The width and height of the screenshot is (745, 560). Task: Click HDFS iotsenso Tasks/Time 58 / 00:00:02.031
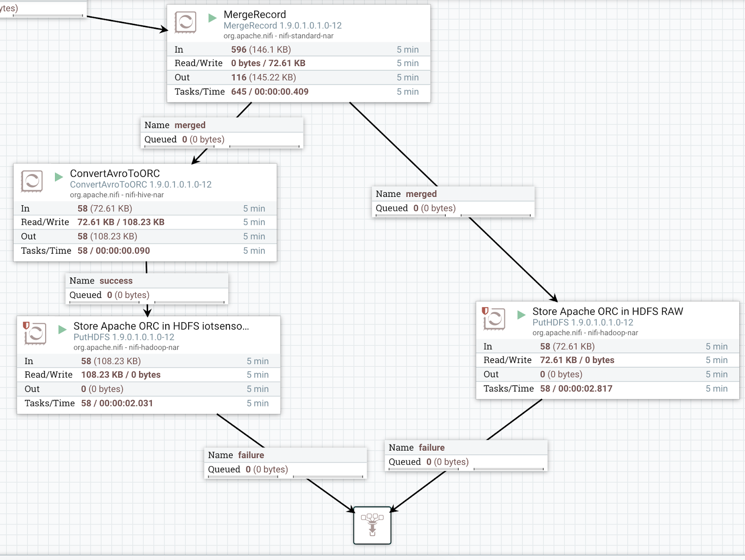tap(117, 403)
